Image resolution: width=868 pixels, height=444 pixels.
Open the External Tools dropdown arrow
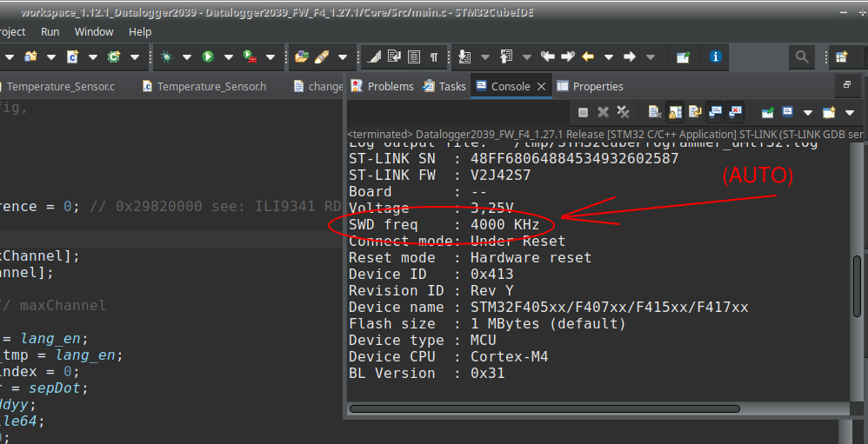(270, 57)
